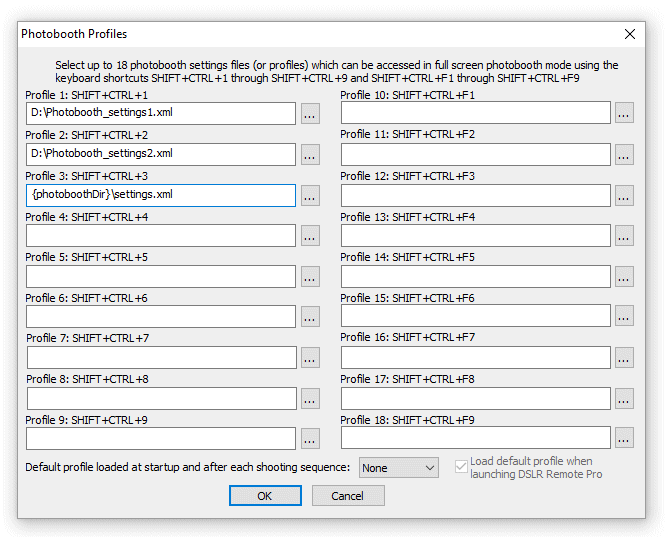
Task: Browse for Profile 7 settings file
Action: (310, 358)
